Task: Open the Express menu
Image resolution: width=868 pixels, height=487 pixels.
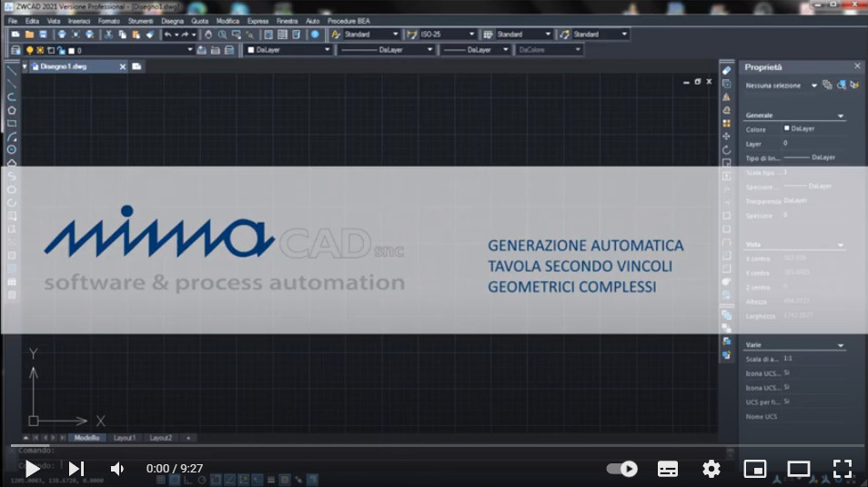Action: pyautogui.click(x=258, y=21)
